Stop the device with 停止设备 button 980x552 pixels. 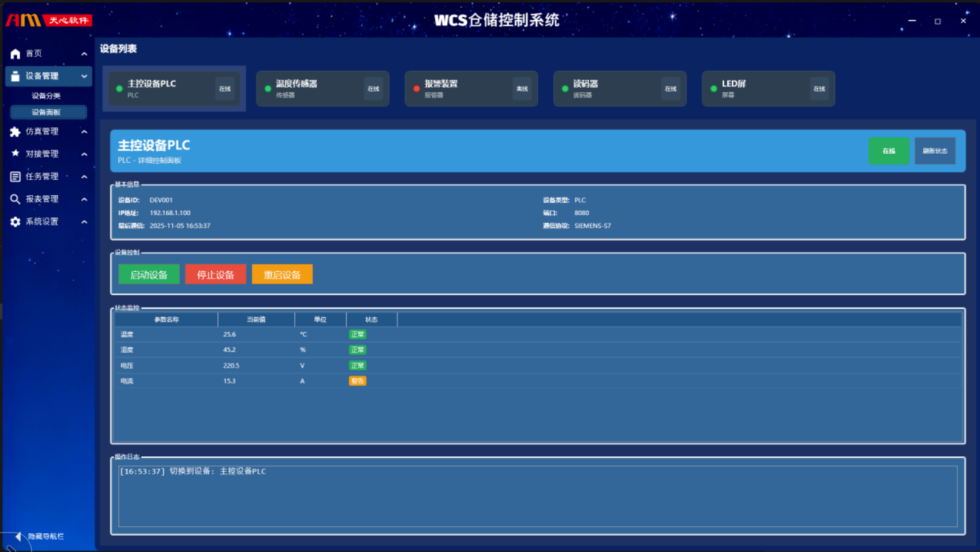tap(215, 275)
